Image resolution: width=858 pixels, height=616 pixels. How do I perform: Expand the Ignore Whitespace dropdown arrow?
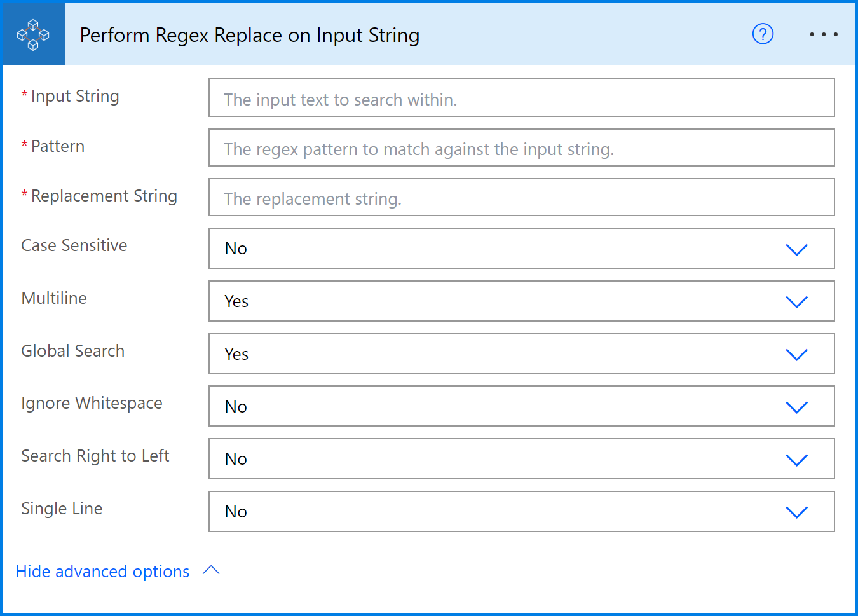[796, 407]
